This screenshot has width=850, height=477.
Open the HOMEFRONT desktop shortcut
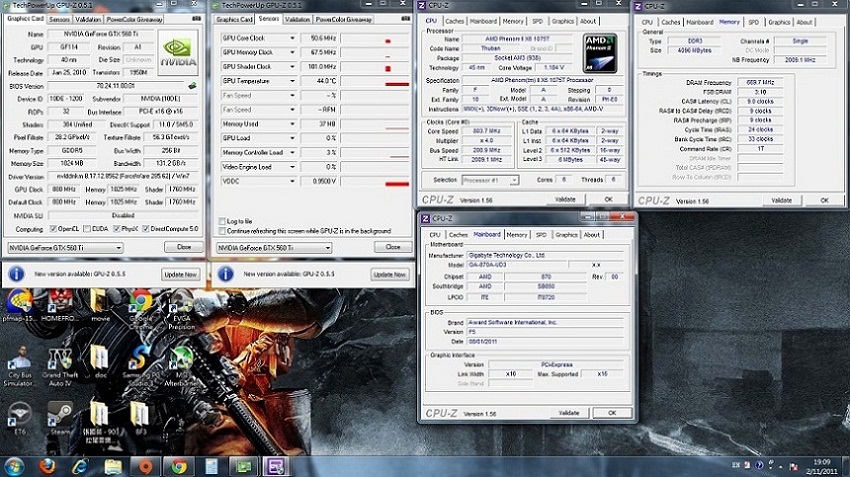pyautogui.click(x=60, y=306)
